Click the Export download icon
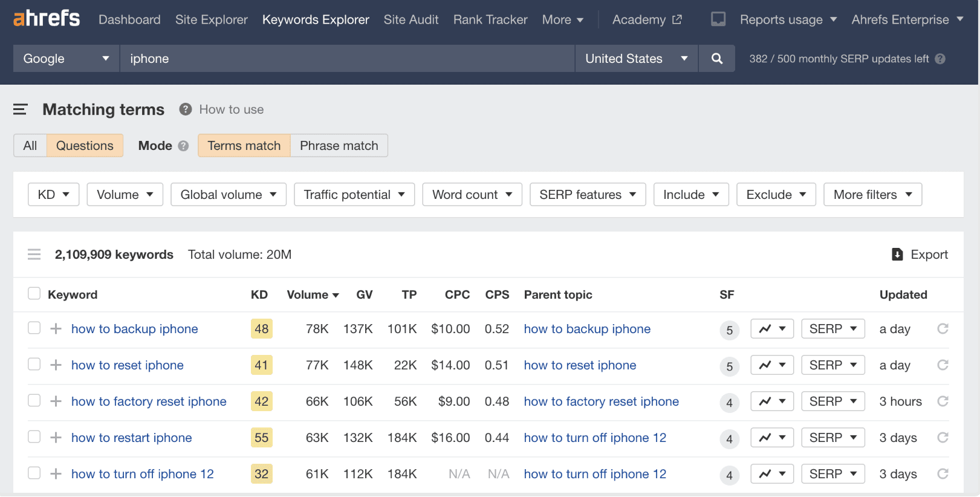 click(897, 255)
